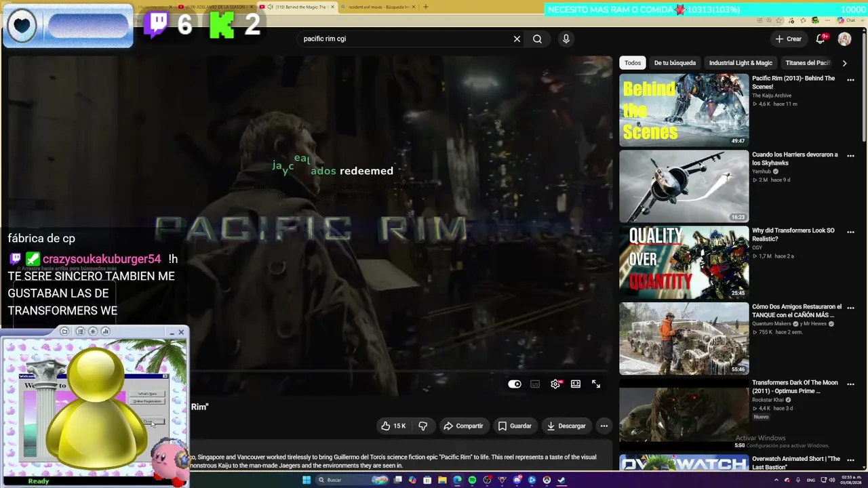Open YouTube notifications bell
The height and width of the screenshot is (488, 868).
tap(821, 39)
